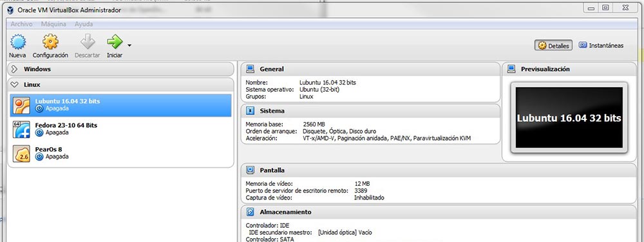Open the Máquina menu

pos(53,25)
